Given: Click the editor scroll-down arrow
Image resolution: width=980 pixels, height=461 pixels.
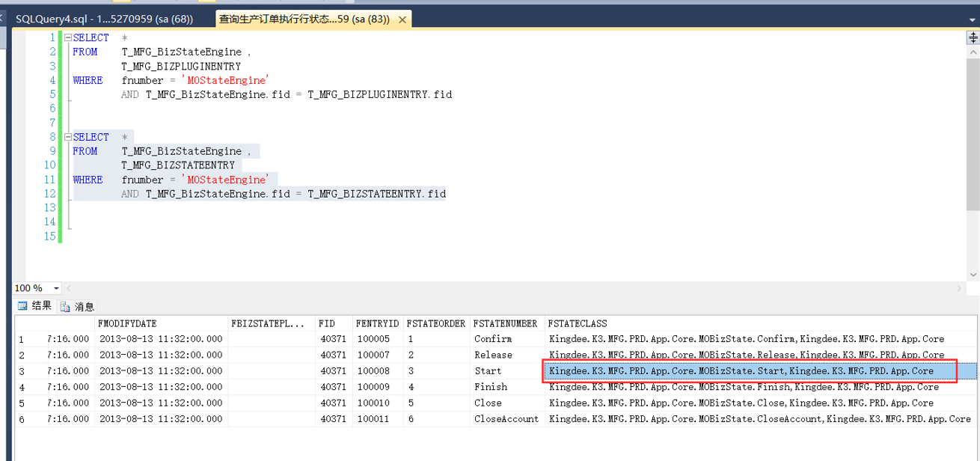Looking at the screenshot, I should click(x=972, y=274).
